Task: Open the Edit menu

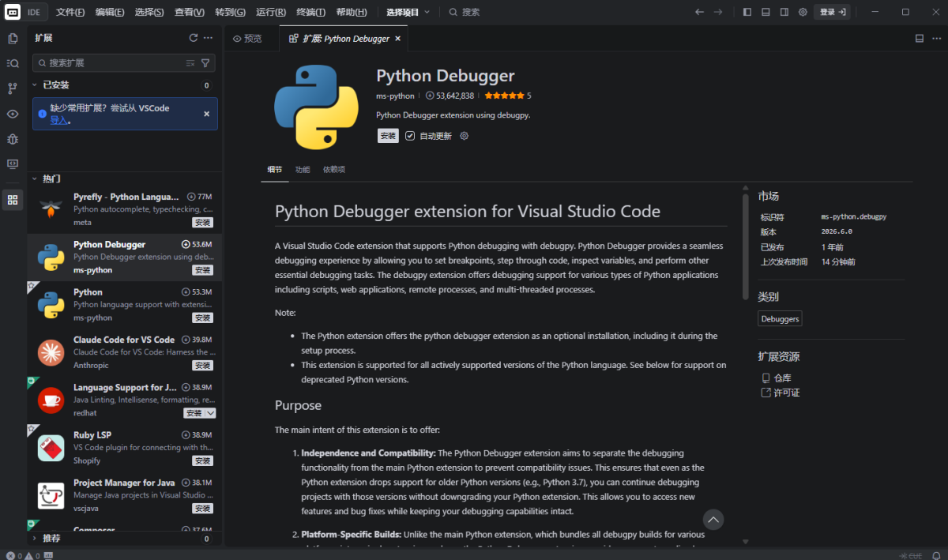Action: [x=110, y=12]
